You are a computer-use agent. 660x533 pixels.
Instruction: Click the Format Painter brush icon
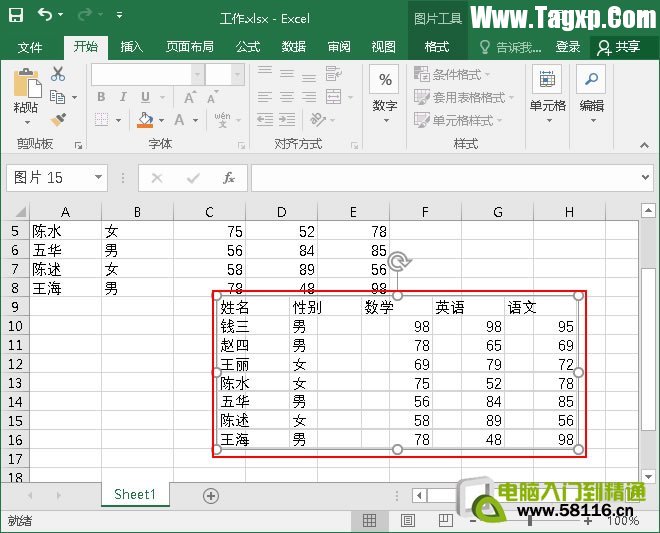(59, 120)
